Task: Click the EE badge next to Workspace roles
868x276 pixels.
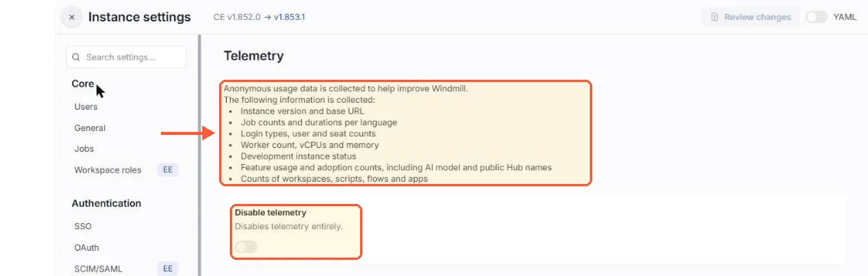Action: 168,170
